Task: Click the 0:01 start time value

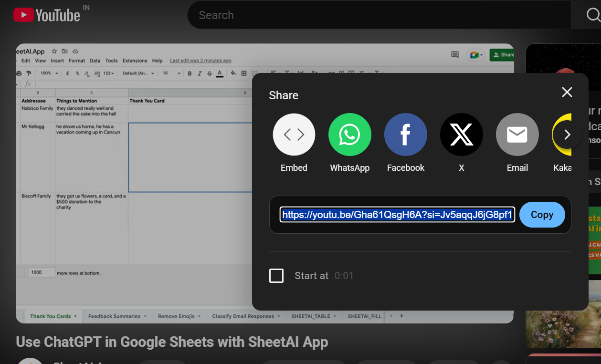Action: [344, 276]
